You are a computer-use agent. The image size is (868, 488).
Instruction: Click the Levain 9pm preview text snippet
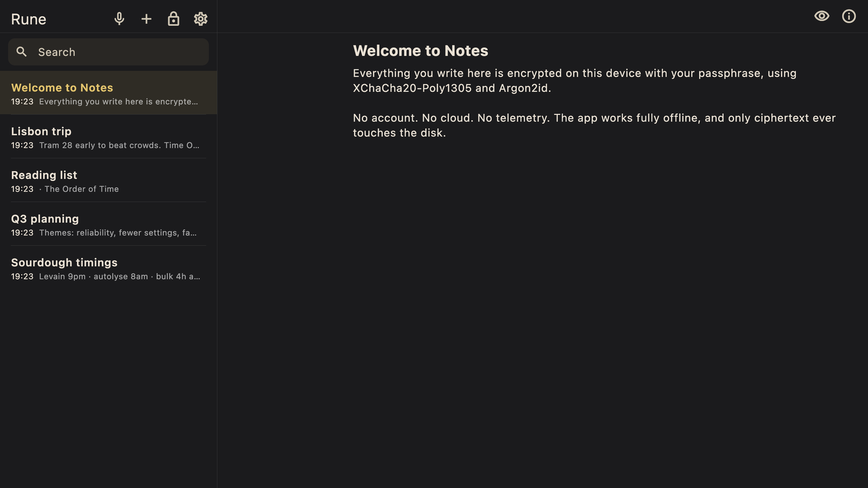[x=119, y=277]
